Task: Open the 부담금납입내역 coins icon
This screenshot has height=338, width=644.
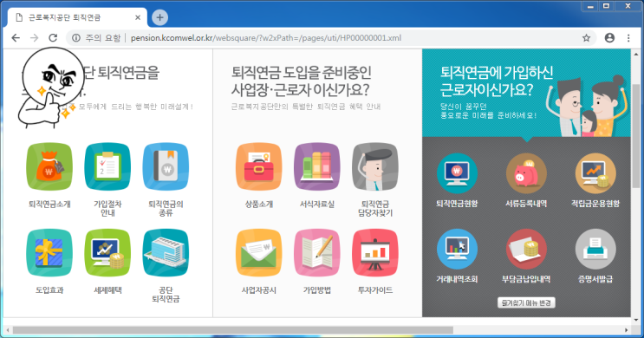Action: click(526, 249)
